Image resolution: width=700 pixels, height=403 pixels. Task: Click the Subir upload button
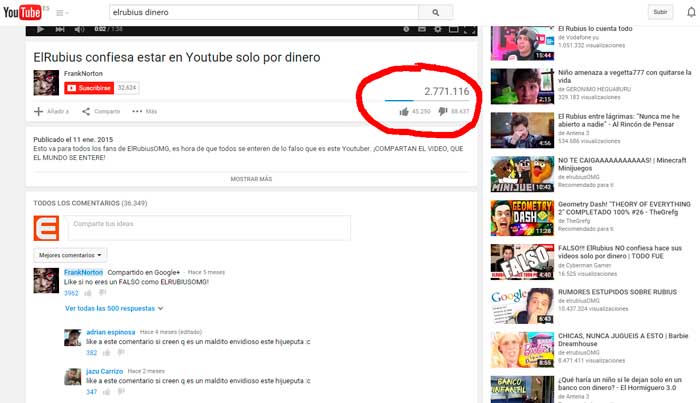click(x=659, y=12)
